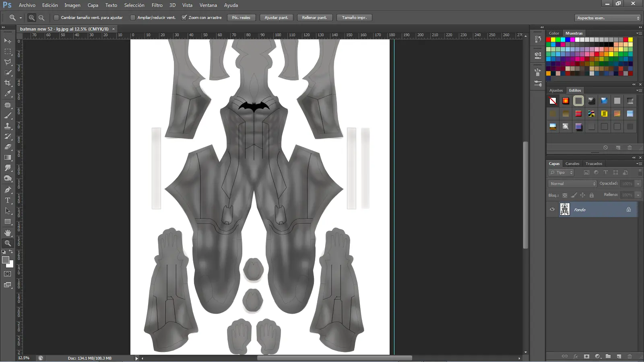The image size is (644, 362).
Task: Toggle lock all
Action: [x=592, y=195]
